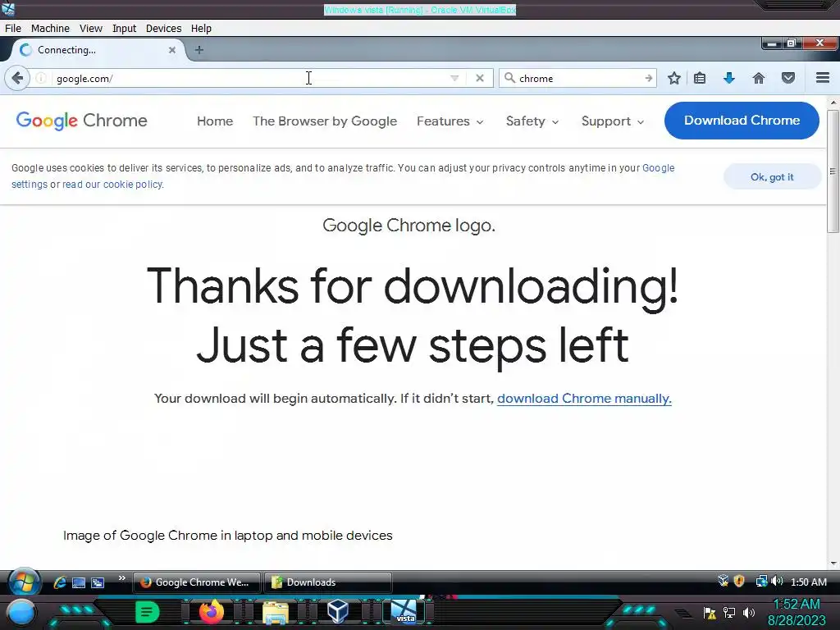Viewport: 840px width, 630px height.
Task: Launch Internet Explorer from quick launch
Action: tap(59, 582)
